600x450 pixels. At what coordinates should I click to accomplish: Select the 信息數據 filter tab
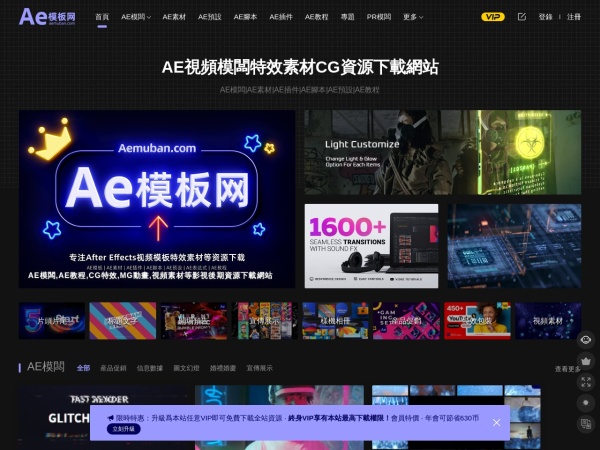pyautogui.click(x=150, y=368)
